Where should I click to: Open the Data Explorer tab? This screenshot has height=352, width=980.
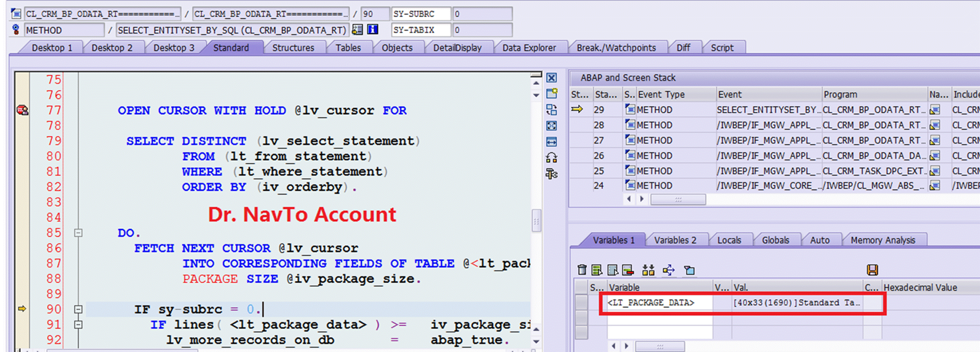click(x=529, y=48)
